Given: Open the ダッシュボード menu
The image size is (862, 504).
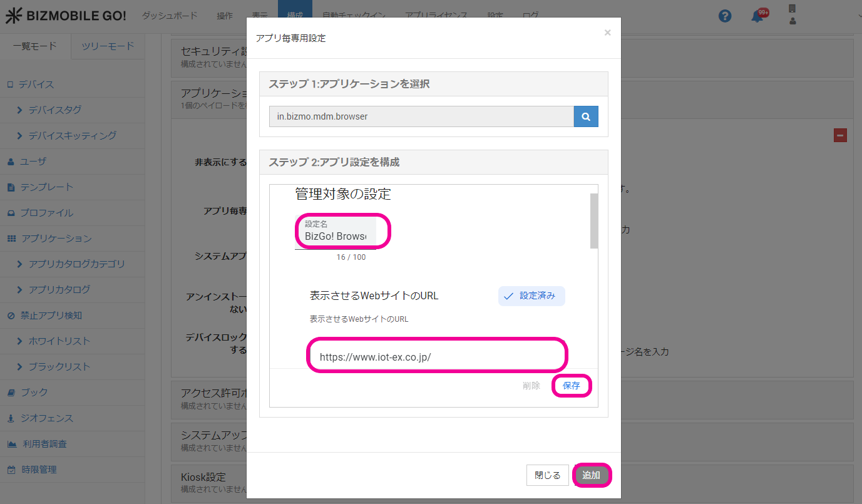Looking at the screenshot, I should 169,16.
